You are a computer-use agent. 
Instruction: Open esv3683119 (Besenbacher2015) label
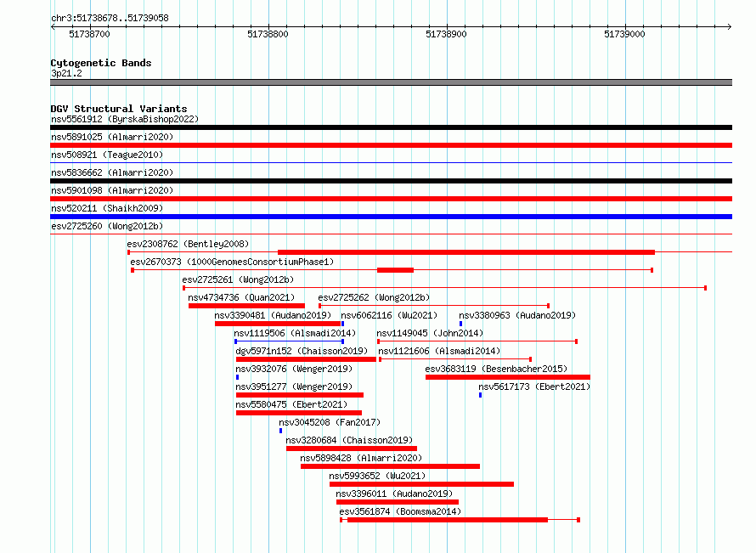[x=496, y=369]
